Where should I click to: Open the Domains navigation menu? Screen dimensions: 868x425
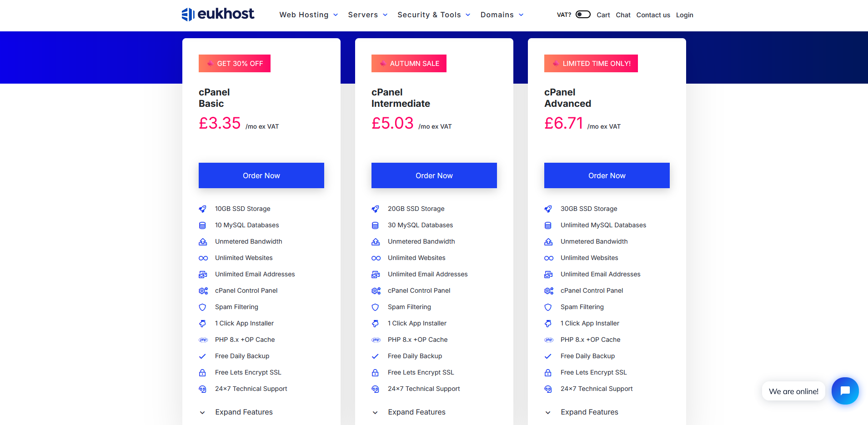(x=502, y=15)
